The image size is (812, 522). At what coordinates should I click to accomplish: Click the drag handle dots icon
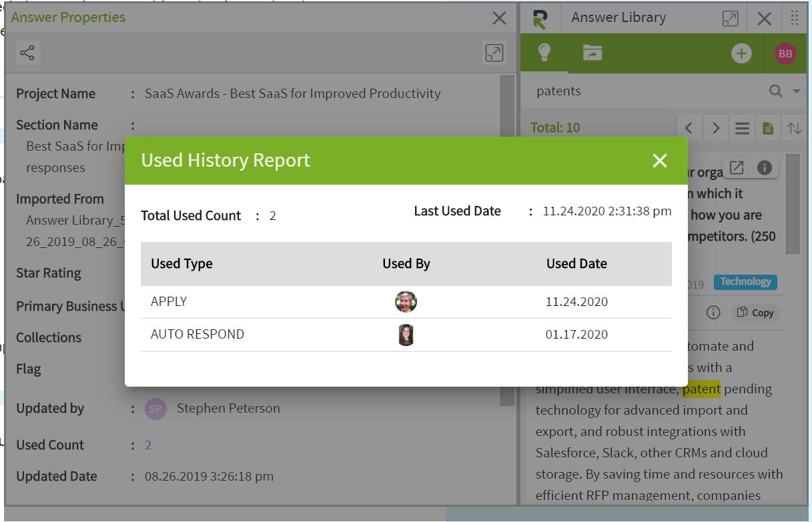794,18
